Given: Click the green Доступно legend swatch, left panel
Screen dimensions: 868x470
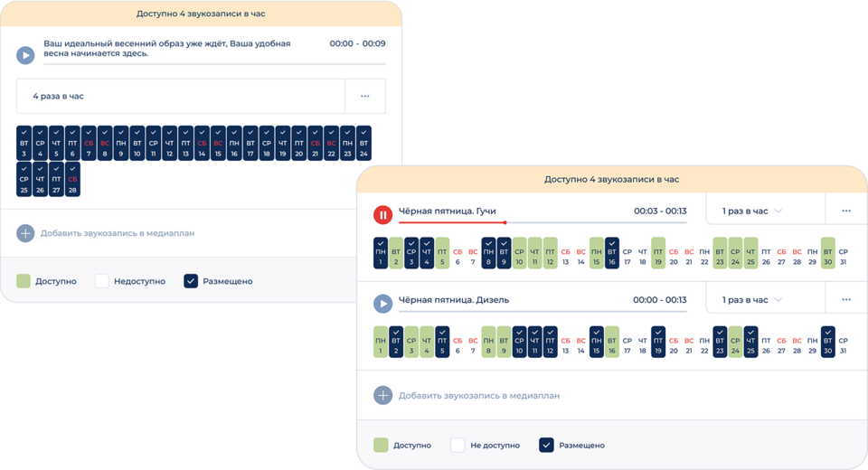Looking at the screenshot, I should click(24, 281).
